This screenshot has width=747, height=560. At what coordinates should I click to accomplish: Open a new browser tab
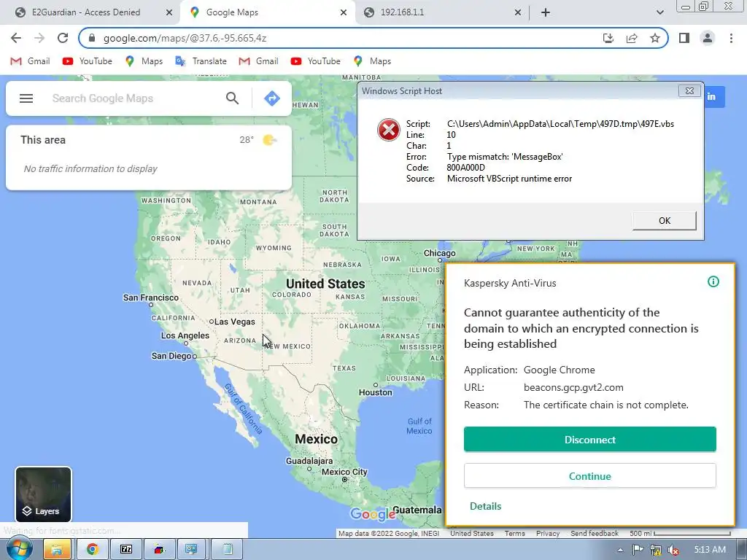point(546,12)
